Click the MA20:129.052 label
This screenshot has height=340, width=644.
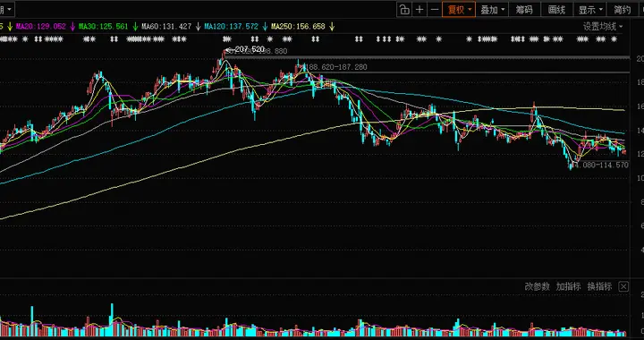(40, 27)
